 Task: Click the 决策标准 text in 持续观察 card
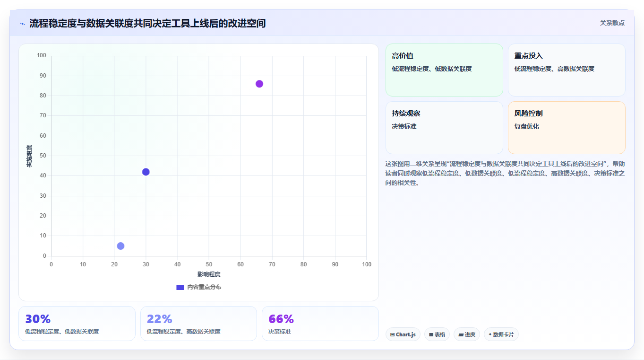point(404,126)
